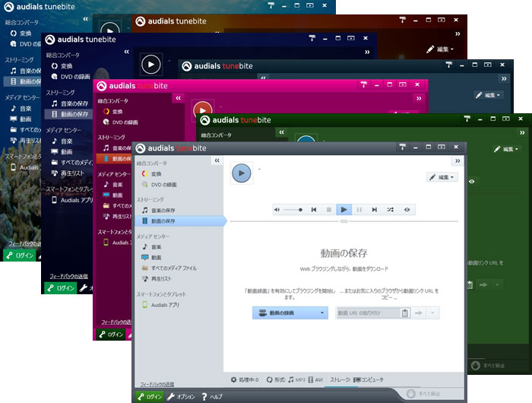Toggle the eye view icon in front window player
Viewport: 532px width, 403px height.
(x=407, y=209)
